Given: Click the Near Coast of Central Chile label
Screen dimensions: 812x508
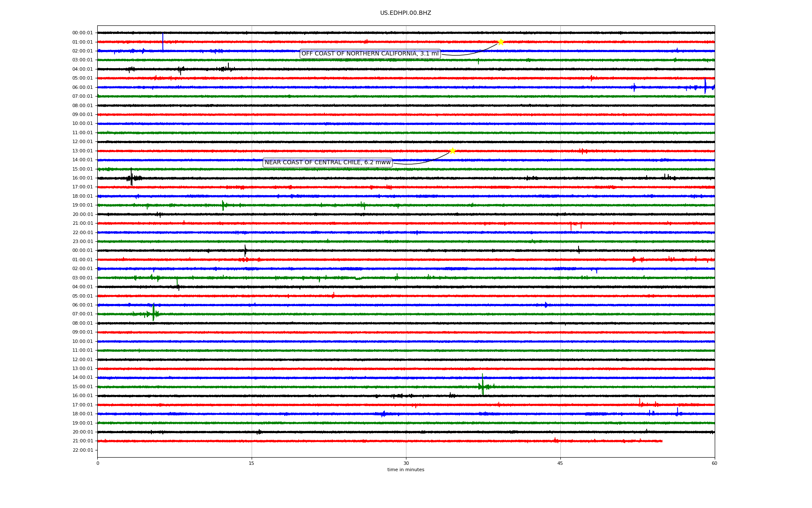Looking at the screenshot, I should coord(328,163).
